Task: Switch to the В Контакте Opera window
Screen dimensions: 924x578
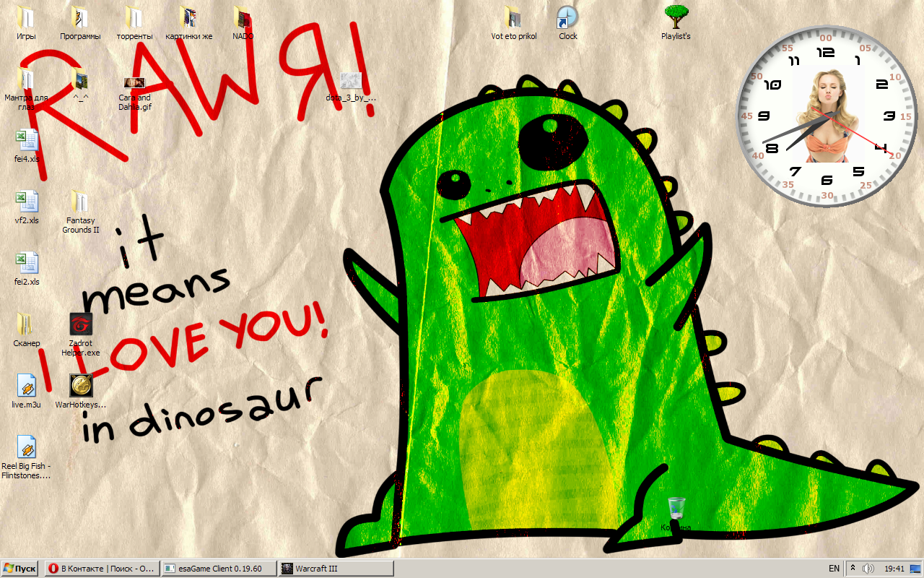Action: pos(101,569)
